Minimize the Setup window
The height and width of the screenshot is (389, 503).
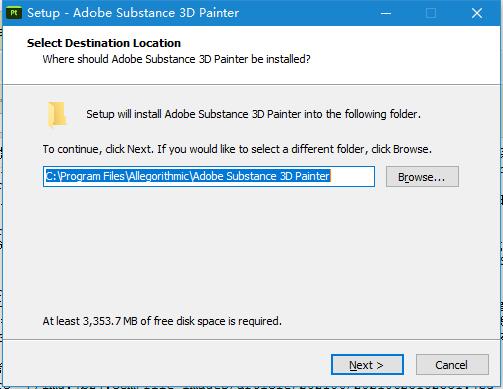(x=386, y=13)
